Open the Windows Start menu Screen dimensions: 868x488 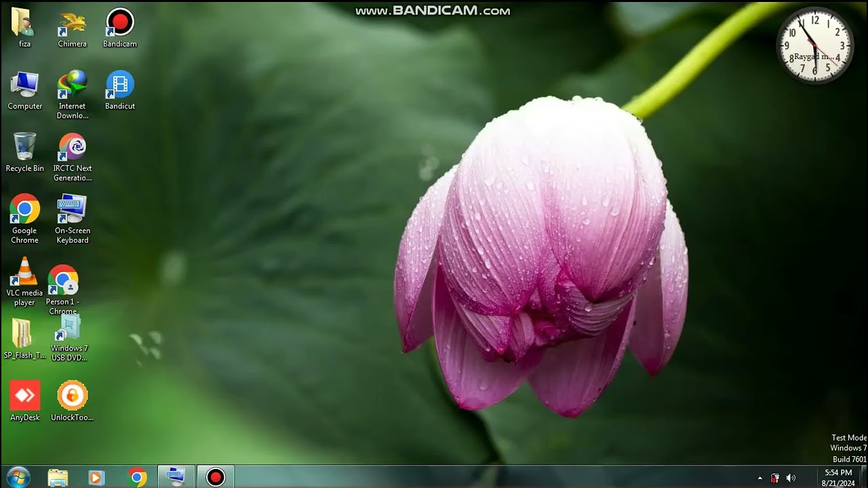tap(18, 477)
